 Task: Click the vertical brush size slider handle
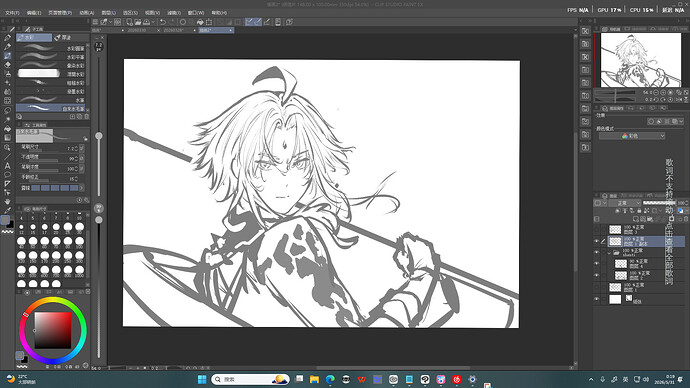coord(99,136)
